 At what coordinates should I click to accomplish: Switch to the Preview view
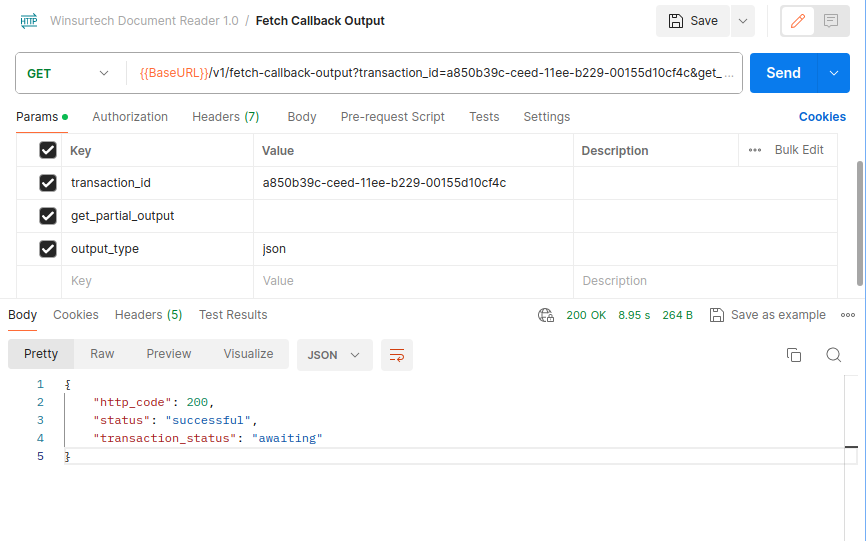pos(169,354)
